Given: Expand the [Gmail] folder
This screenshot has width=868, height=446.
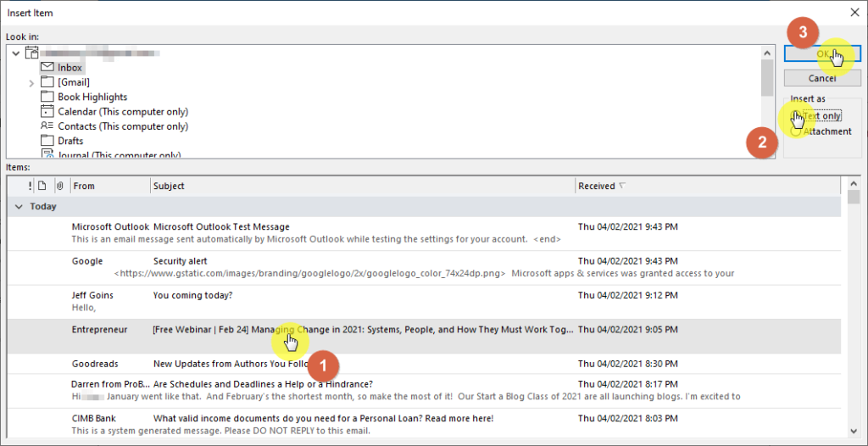Looking at the screenshot, I should (31, 82).
